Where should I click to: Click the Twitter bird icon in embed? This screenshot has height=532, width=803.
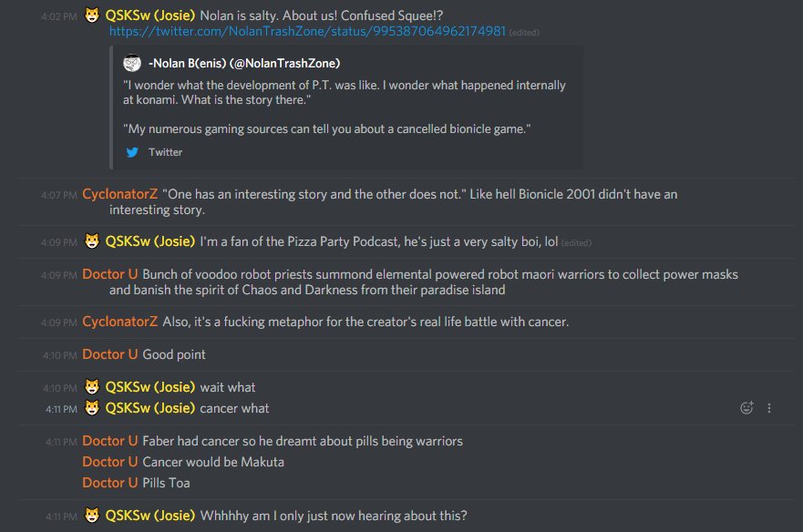132,152
